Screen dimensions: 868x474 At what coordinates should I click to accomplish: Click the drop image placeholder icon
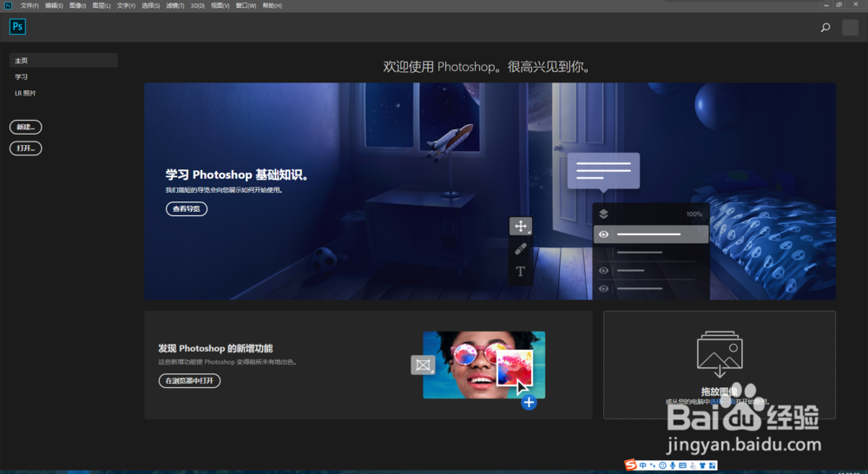click(720, 354)
